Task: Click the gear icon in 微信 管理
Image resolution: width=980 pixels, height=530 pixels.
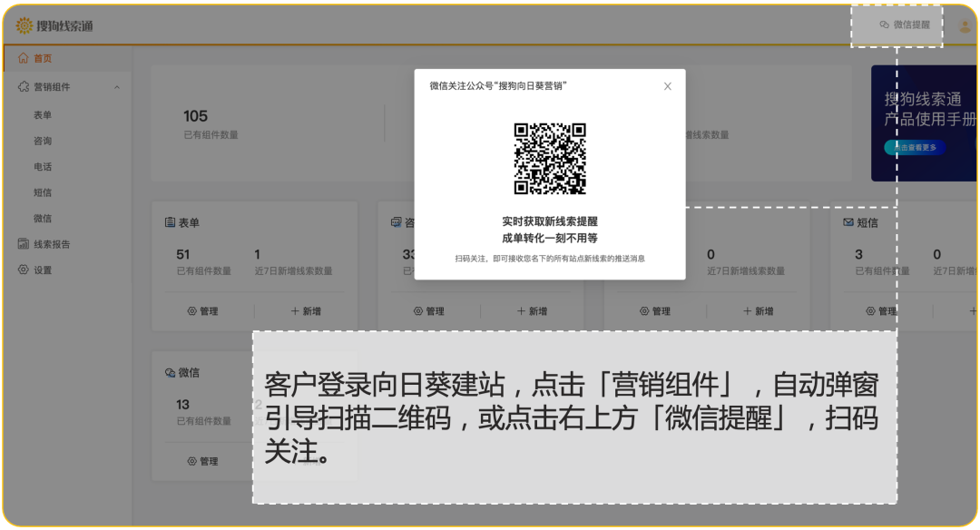Action: coord(191,461)
